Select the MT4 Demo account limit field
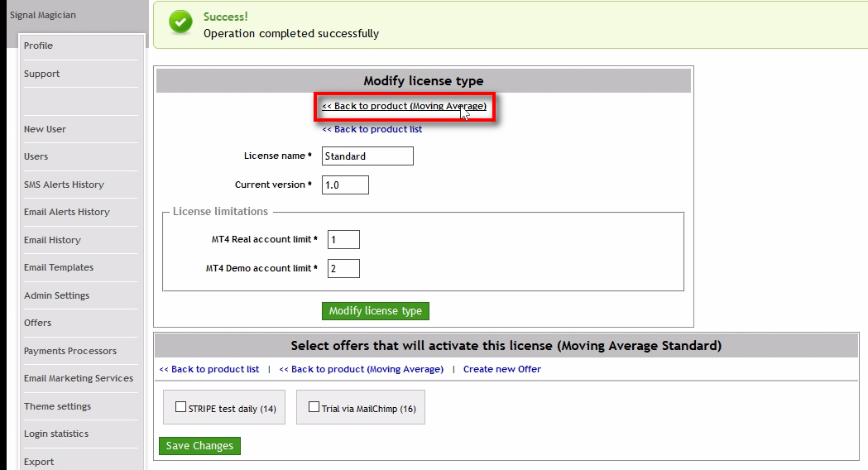This screenshot has width=868, height=470. (x=343, y=268)
